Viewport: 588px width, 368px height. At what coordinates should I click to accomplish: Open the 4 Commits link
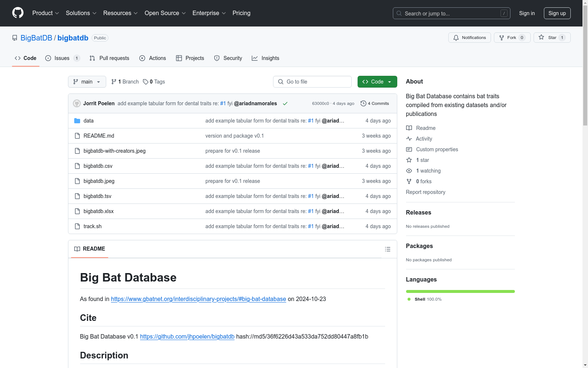coord(374,103)
